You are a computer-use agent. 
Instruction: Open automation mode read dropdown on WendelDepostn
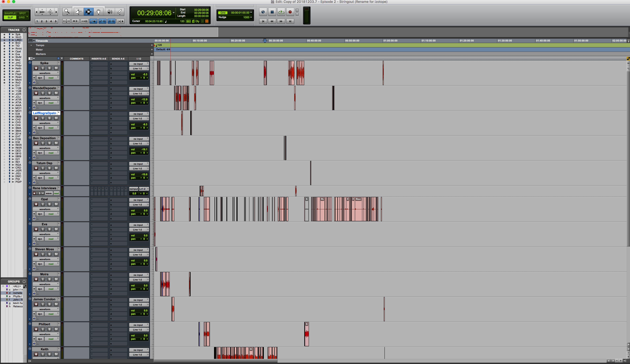coord(52,103)
